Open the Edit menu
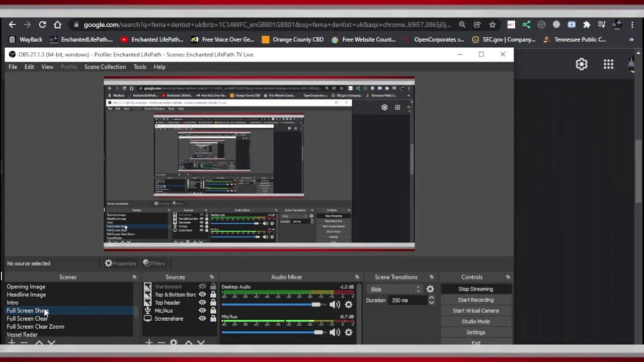644x362 pixels. pyautogui.click(x=29, y=67)
